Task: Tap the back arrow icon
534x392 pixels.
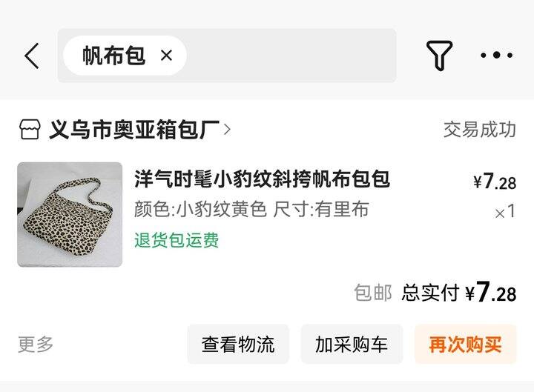Action: [x=32, y=56]
